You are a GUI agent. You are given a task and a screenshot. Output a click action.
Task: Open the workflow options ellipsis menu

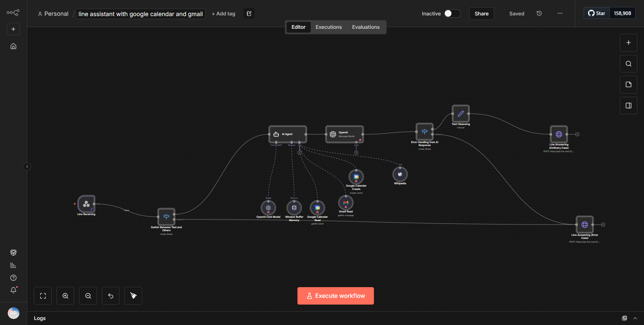coord(559,13)
